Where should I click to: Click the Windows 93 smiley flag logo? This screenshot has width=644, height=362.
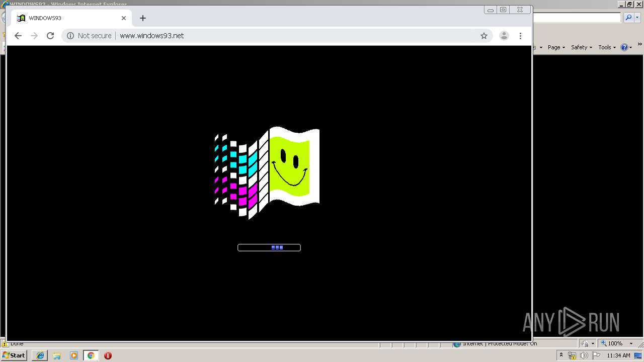click(x=267, y=173)
